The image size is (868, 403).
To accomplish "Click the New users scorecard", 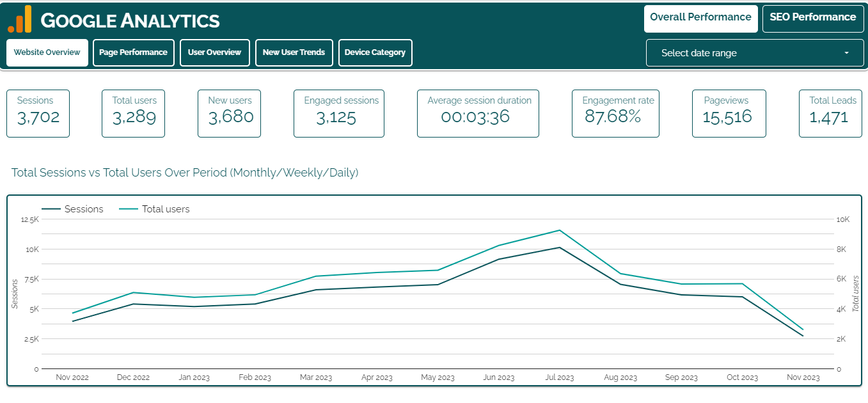I will pyautogui.click(x=229, y=113).
